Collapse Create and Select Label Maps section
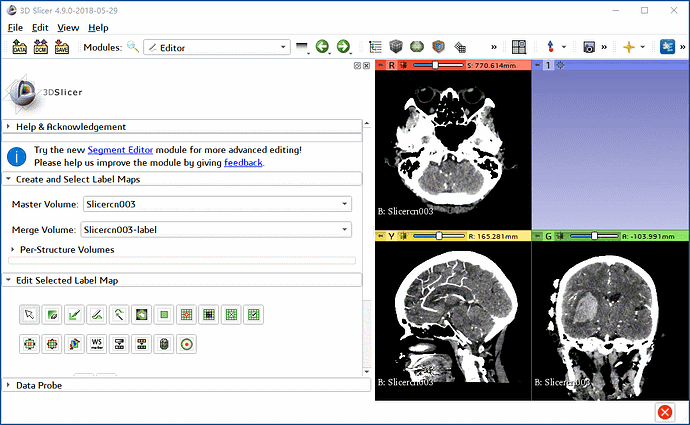 [x=182, y=179]
